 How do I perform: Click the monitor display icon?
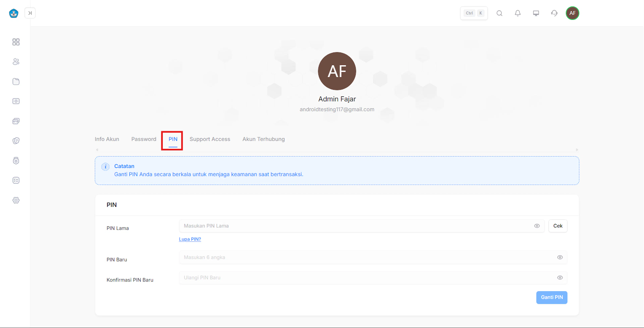(536, 13)
